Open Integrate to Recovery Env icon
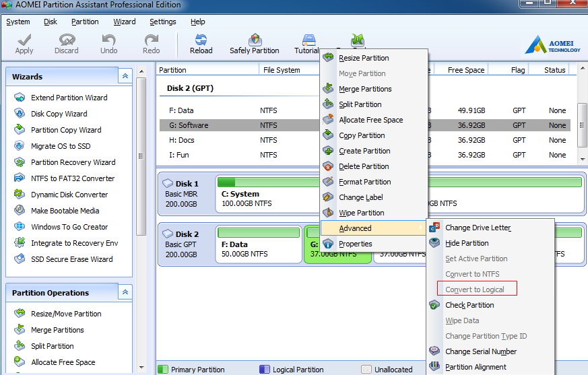This screenshot has height=375, width=588. click(20, 242)
